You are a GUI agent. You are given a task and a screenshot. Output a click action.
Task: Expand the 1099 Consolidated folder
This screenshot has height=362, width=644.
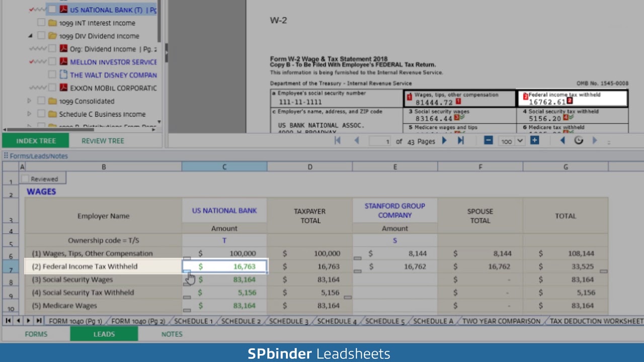[x=29, y=101]
